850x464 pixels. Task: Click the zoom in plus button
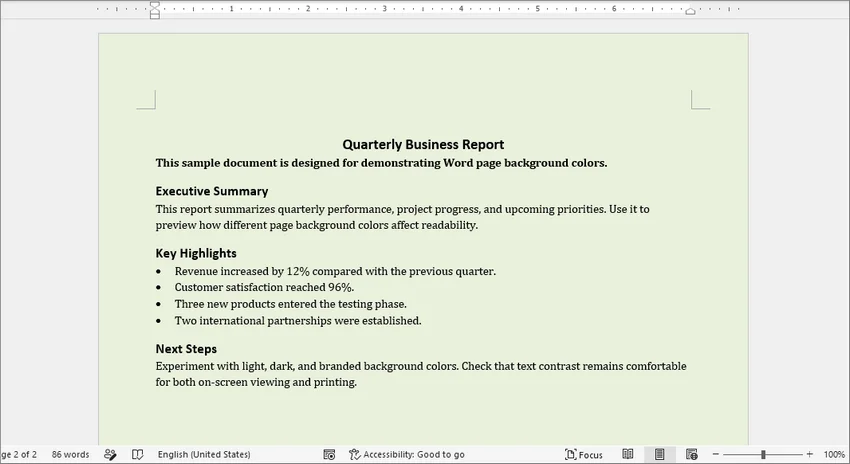pos(809,454)
